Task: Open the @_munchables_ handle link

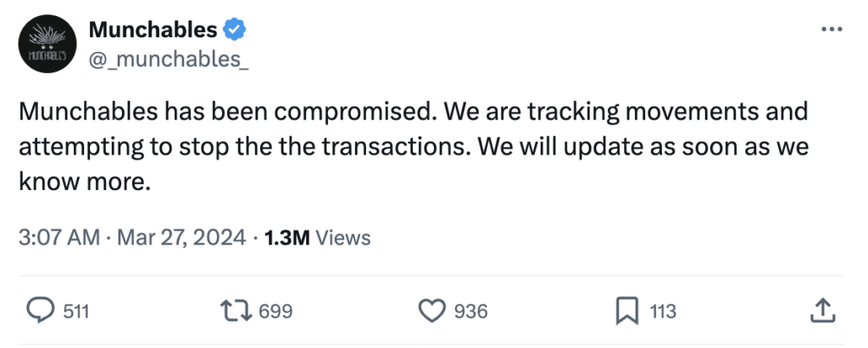Action: (168, 61)
